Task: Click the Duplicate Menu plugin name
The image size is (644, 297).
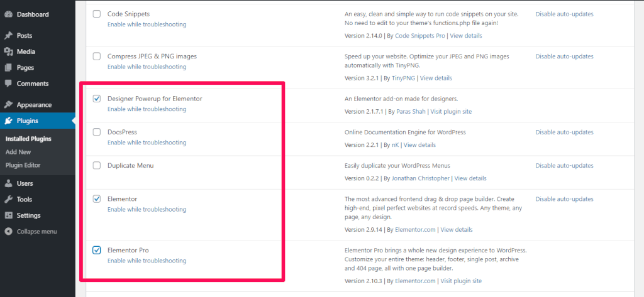Action: point(131,166)
